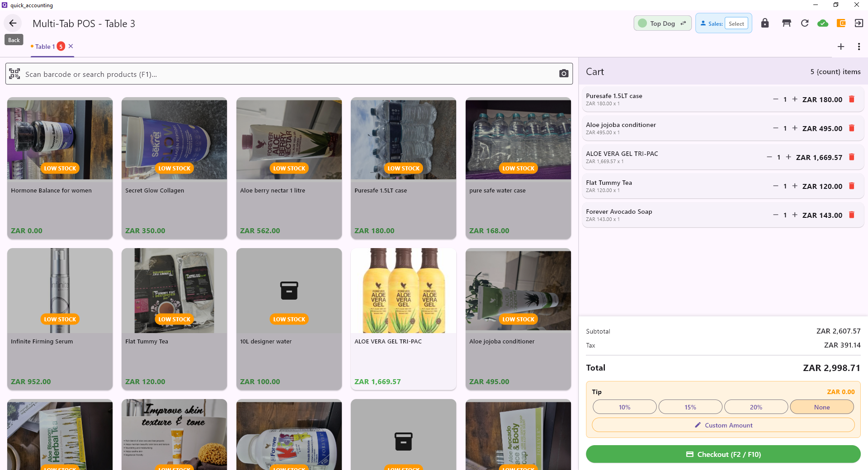Select the 'Improve skin texture & tone' product image
Image resolution: width=868 pixels, height=470 pixels.
coord(174,435)
